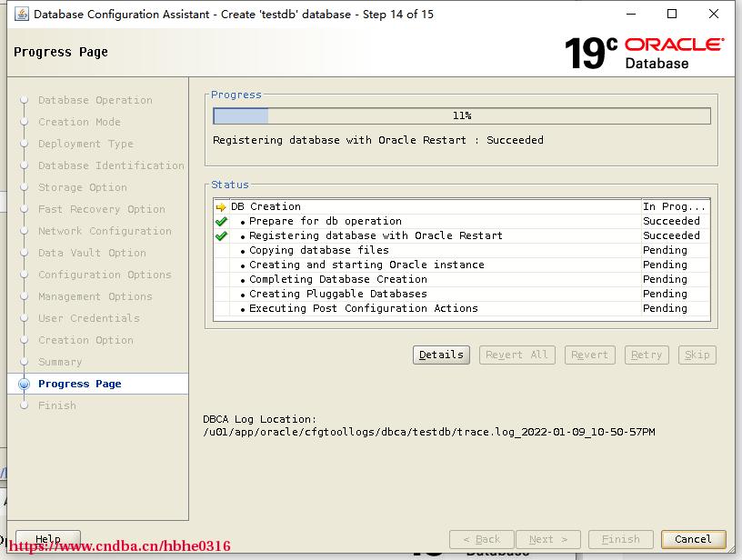The width and height of the screenshot is (742, 560).
Task: Select Creation Mode step in sidebar
Action: [x=79, y=122]
